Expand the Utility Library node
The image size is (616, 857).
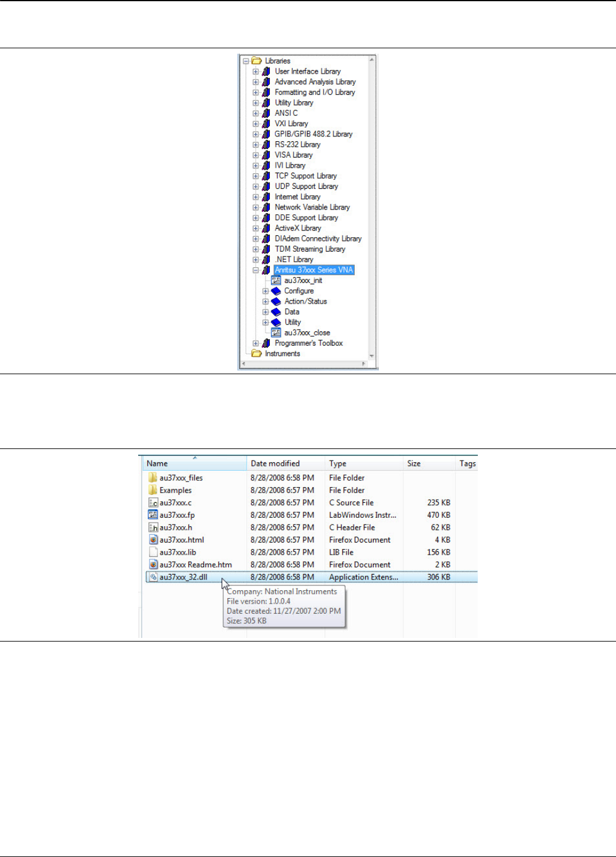[256, 103]
